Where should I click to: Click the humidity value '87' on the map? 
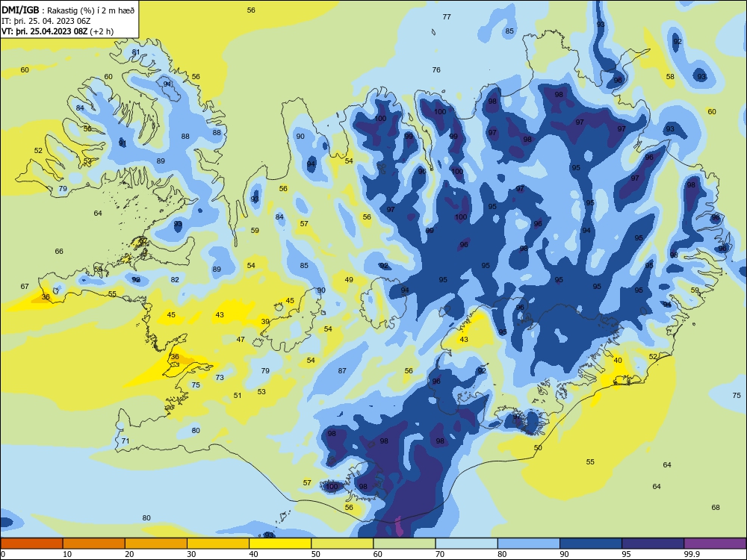(342, 371)
